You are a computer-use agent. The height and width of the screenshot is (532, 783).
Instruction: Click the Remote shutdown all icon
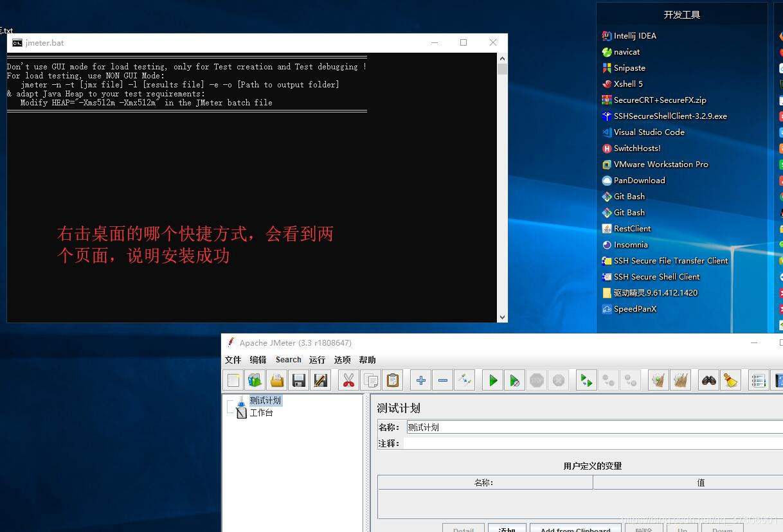[630, 380]
